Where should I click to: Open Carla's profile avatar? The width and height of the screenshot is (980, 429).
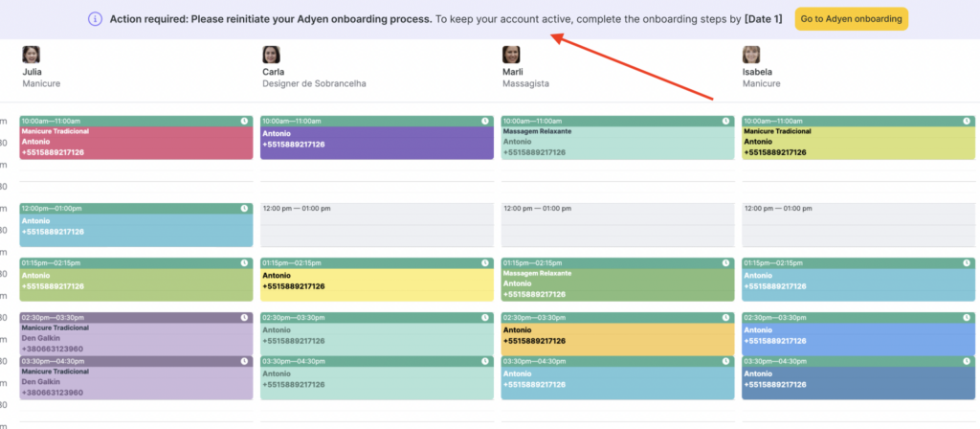pos(271,55)
